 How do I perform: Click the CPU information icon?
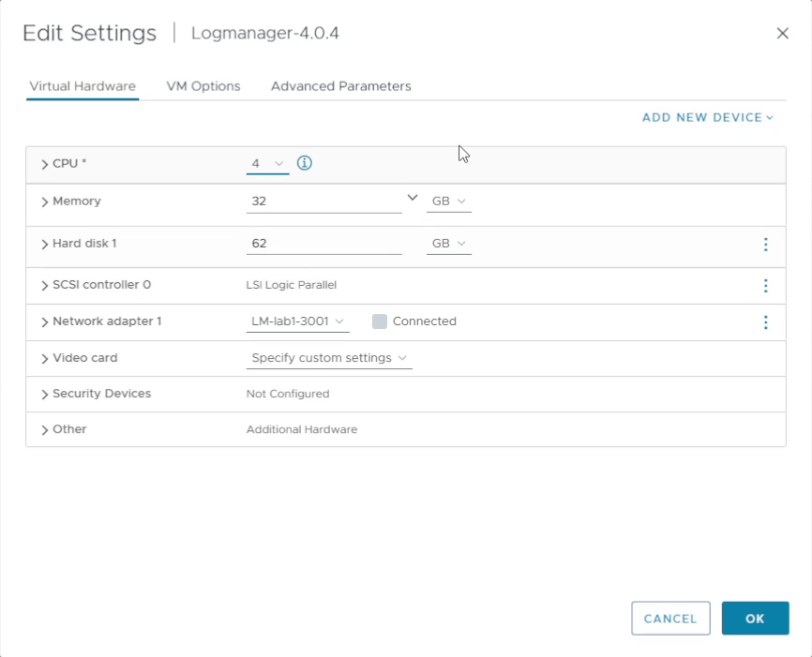click(x=303, y=162)
